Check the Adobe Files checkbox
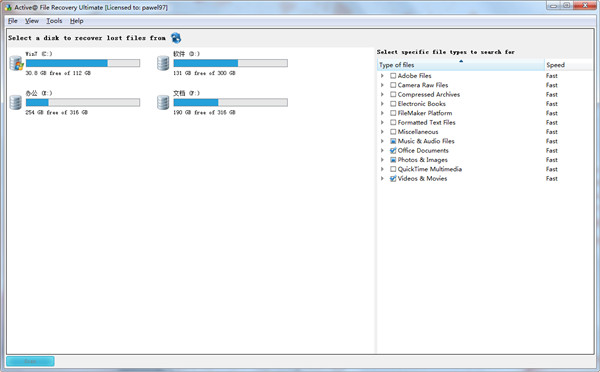The image size is (600, 372). (393, 76)
